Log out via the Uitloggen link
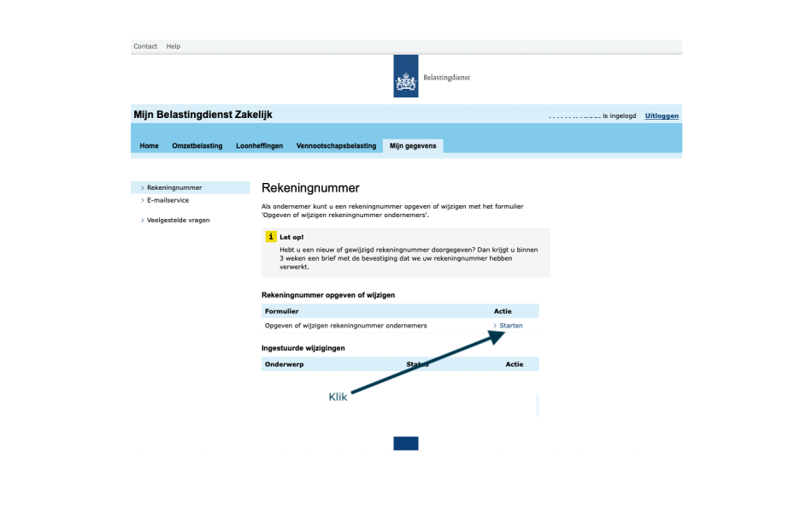The height and width of the screenshot is (513, 812). 662,115
